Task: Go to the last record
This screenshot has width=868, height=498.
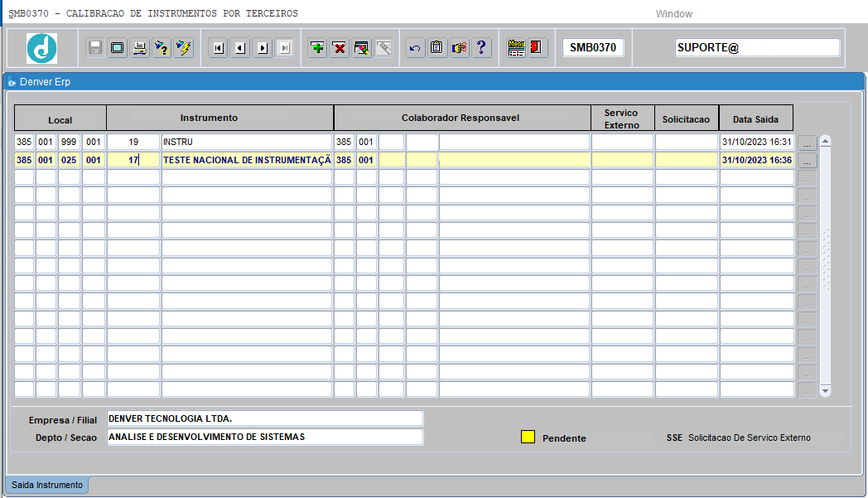Action: point(285,48)
